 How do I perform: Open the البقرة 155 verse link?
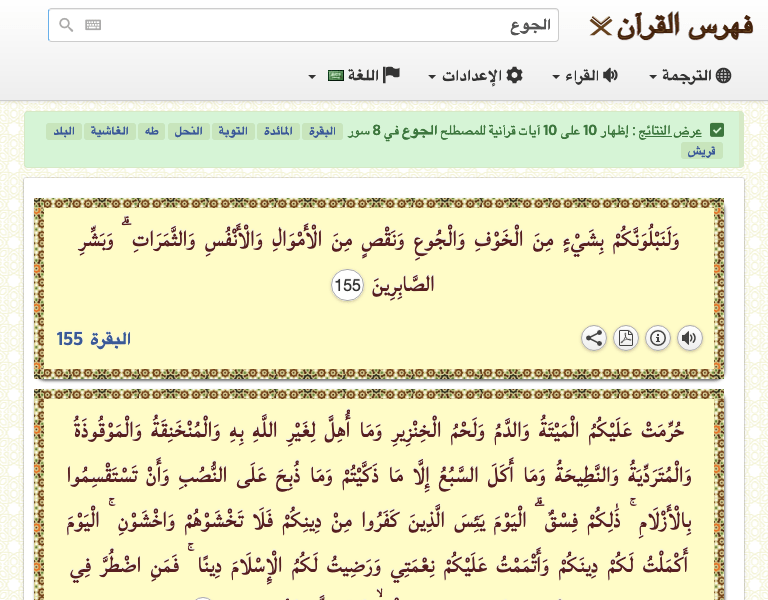(x=94, y=339)
